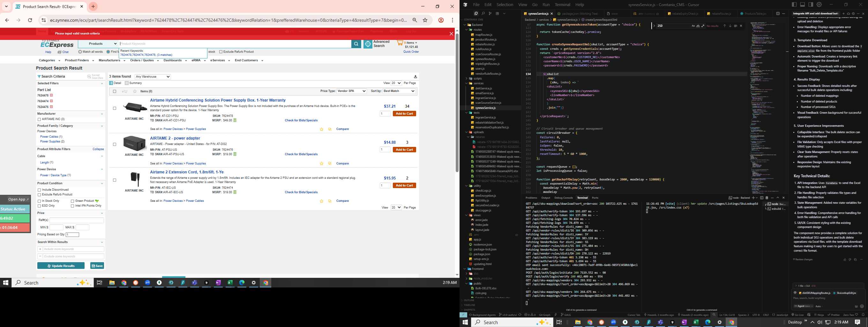The width and height of the screenshot is (868, 327).
Task: Open the Any Warehouse dropdown
Action: coord(153,77)
